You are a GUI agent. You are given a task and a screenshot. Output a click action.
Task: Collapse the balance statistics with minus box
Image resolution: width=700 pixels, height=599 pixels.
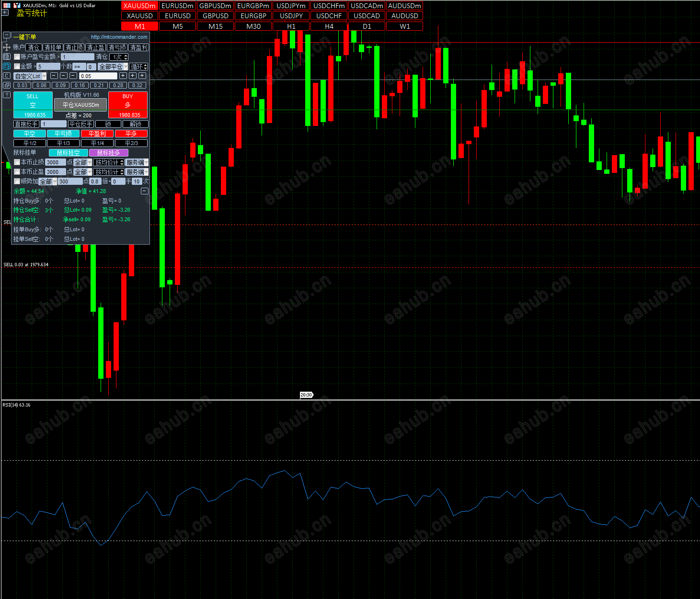pyautogui.click(x=144, y=191)
